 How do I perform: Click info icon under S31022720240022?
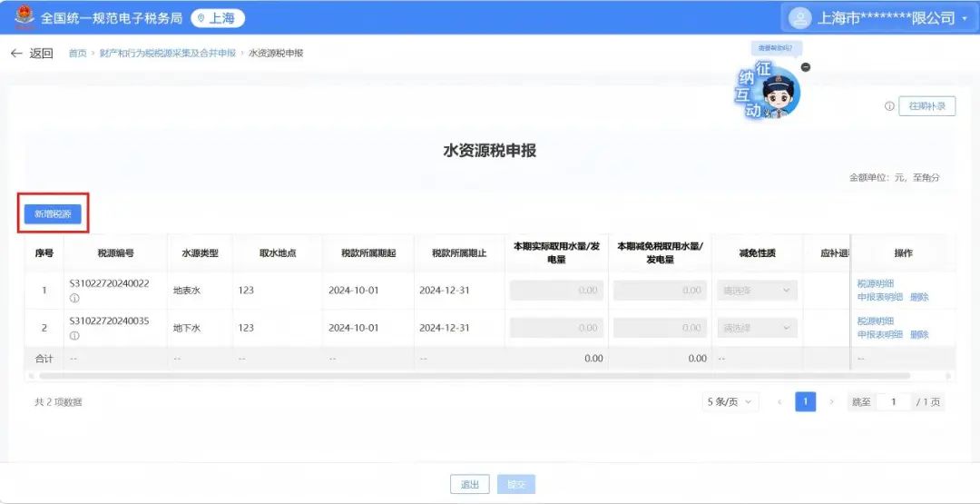74,298
